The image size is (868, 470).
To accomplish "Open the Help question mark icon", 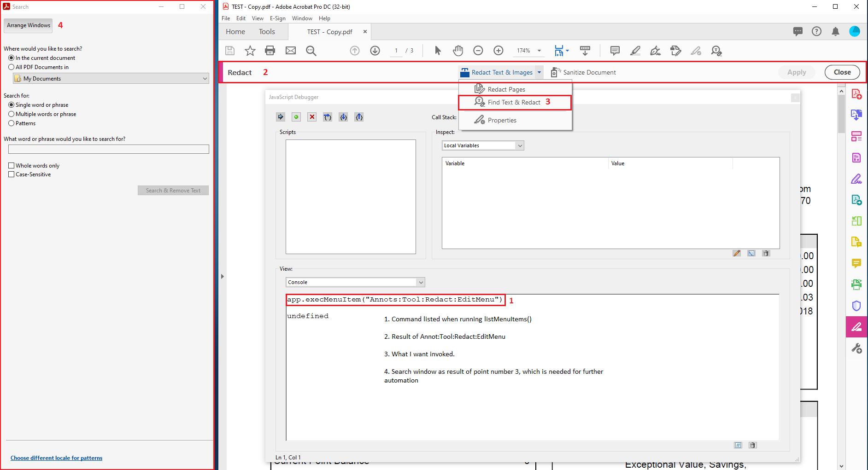I will (816, 31).
